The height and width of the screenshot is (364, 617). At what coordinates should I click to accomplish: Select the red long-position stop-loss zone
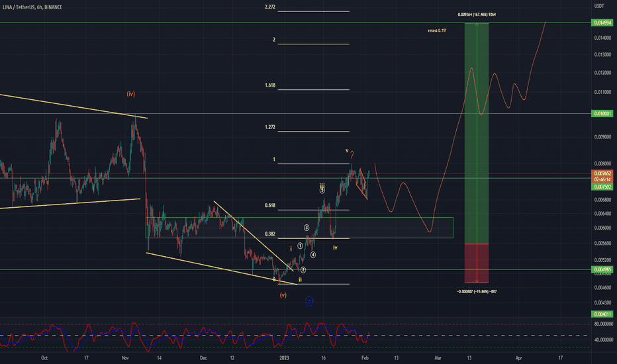click(x=477, y=263)
